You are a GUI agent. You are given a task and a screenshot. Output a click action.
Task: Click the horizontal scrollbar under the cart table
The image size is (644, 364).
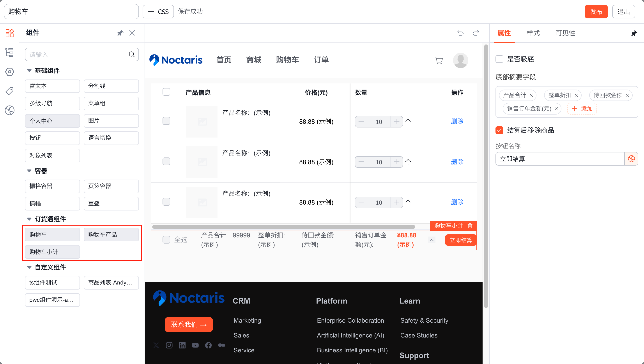coord(283,227)
